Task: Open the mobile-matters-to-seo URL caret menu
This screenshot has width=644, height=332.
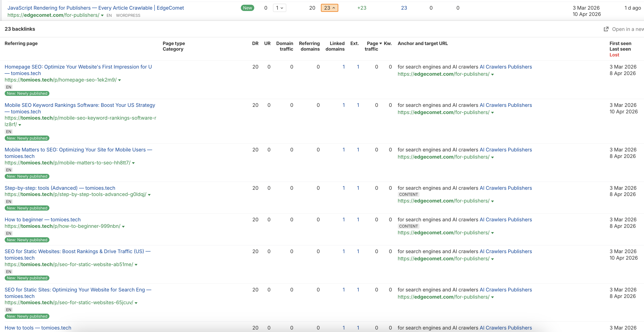Action: coord(133,163)
